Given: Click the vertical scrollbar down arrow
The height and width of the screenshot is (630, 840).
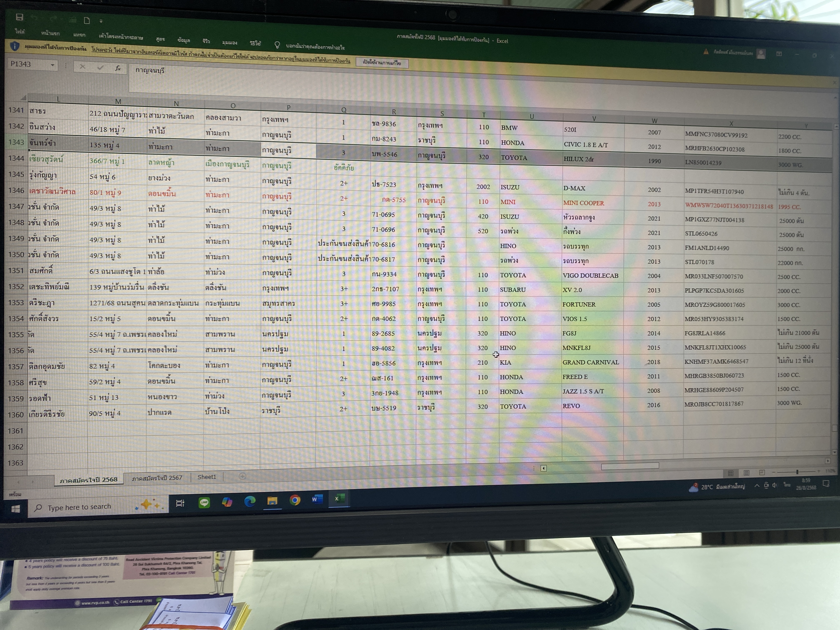Looking at the screenshot, I should tap(834, 452).
